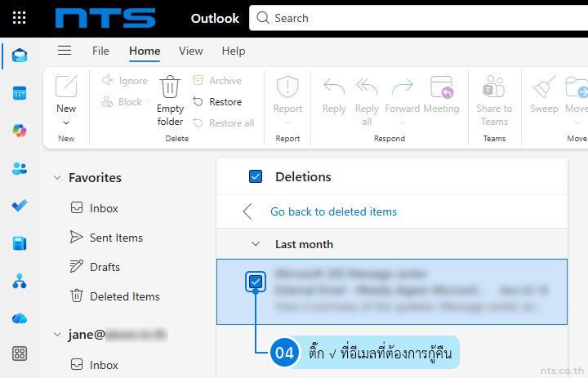Open the Org Explorer app icon

[x=20, y=281]
